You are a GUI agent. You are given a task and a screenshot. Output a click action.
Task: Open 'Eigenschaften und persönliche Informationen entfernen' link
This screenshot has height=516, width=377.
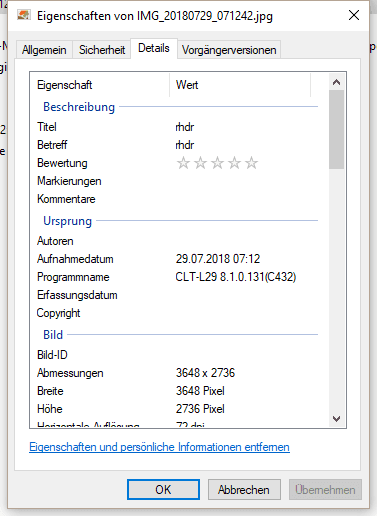159,447
